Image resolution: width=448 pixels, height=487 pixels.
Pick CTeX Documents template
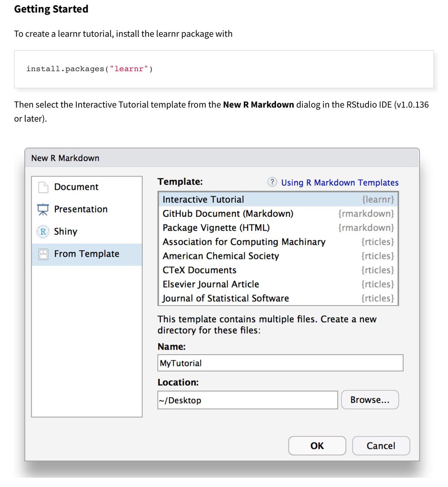(278, 270)
